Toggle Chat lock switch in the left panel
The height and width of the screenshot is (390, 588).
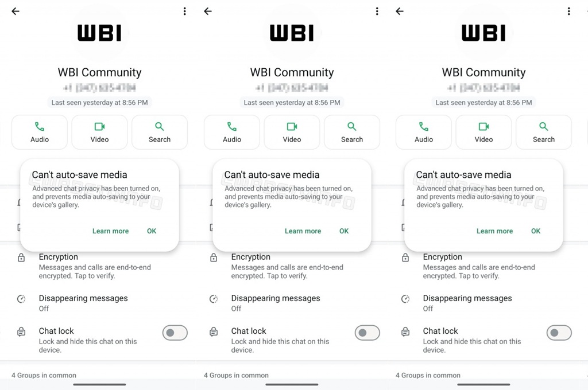coord(175,333)
